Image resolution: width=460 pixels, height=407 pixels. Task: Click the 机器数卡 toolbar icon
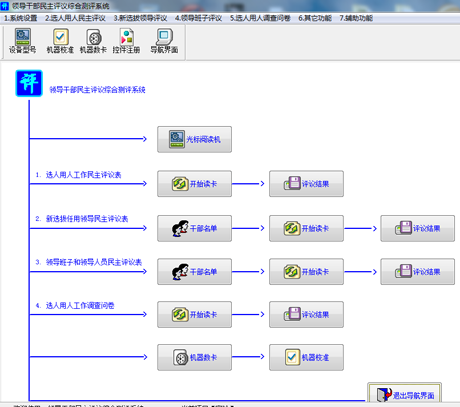[93, 41]
